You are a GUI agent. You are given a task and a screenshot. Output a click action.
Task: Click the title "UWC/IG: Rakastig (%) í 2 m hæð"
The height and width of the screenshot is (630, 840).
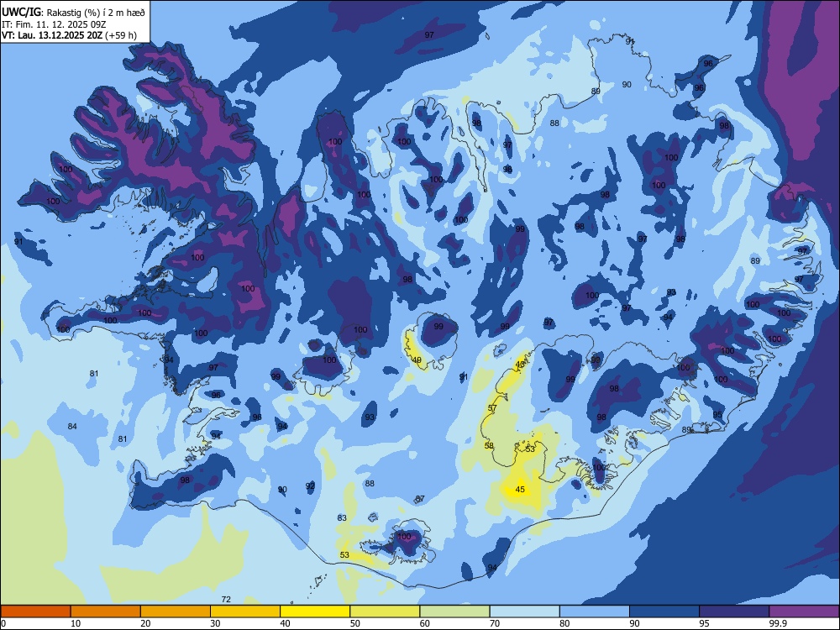73,12
